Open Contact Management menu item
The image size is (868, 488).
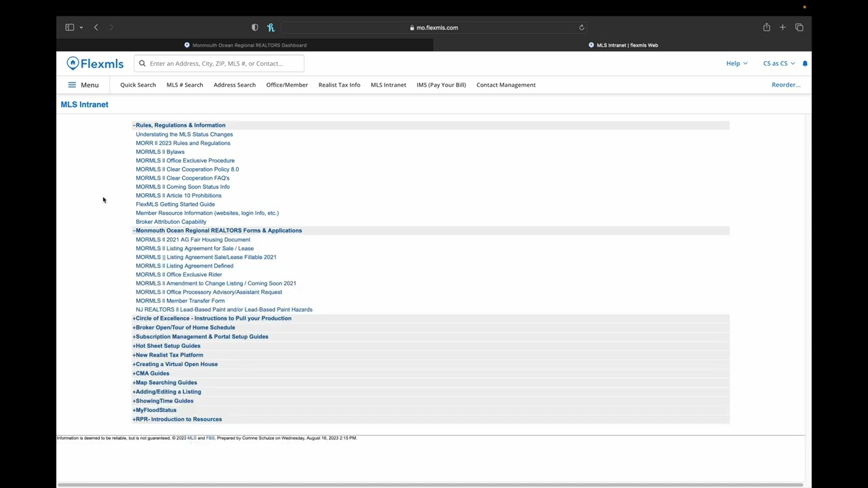[x=506, y=85]
